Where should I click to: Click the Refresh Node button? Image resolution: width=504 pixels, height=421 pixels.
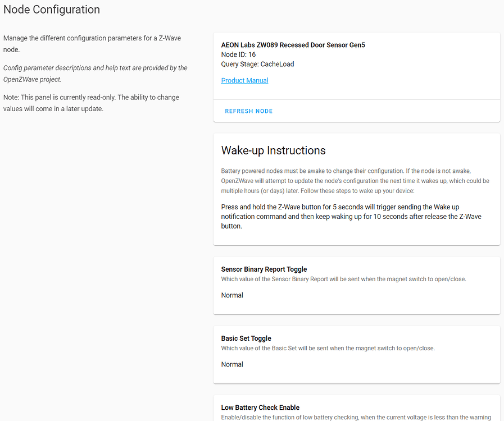tap(248, 111)
